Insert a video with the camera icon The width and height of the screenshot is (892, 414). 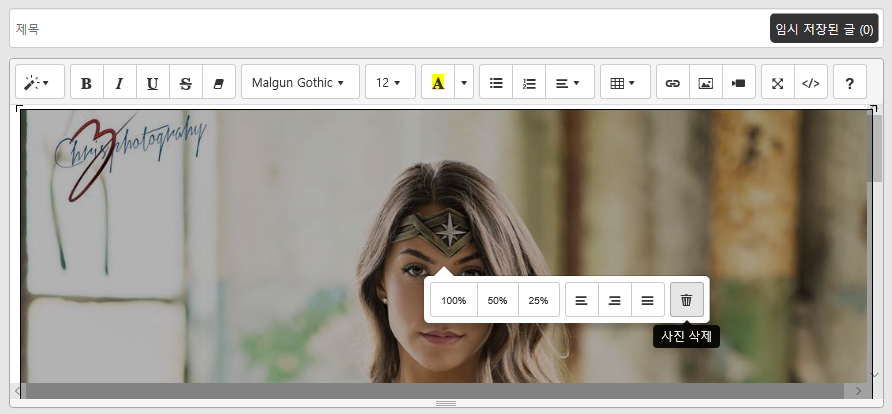tap(738, 83)
